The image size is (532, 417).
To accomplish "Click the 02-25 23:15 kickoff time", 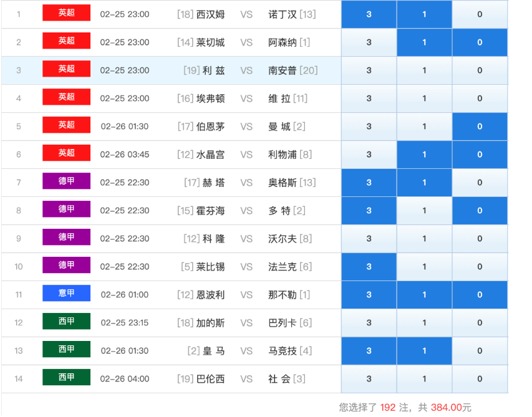I will tap(125, 323).
